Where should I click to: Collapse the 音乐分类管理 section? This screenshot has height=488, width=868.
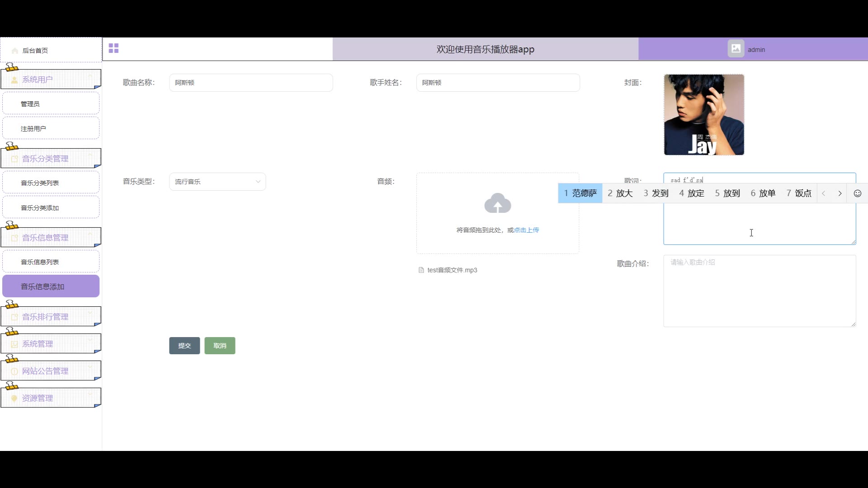pos(51,159)
